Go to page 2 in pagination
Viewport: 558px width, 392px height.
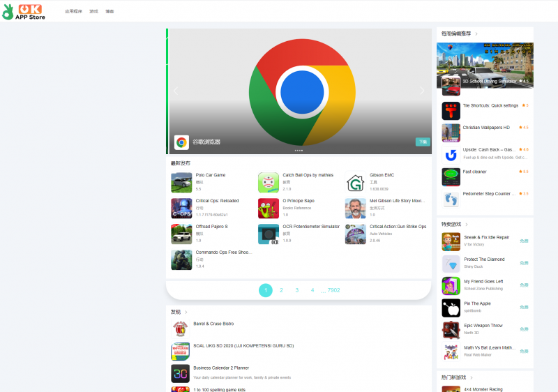click(x=281, y=290)
